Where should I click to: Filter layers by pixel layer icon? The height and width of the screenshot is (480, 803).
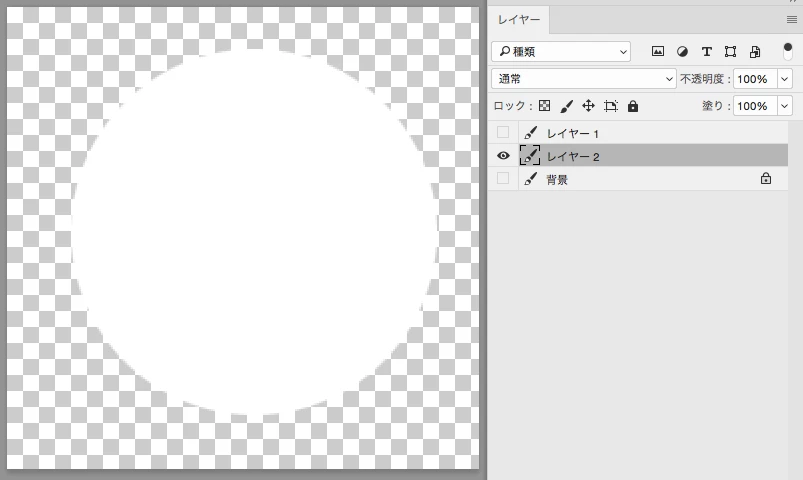pyautogui.click(x=658, y=51)
